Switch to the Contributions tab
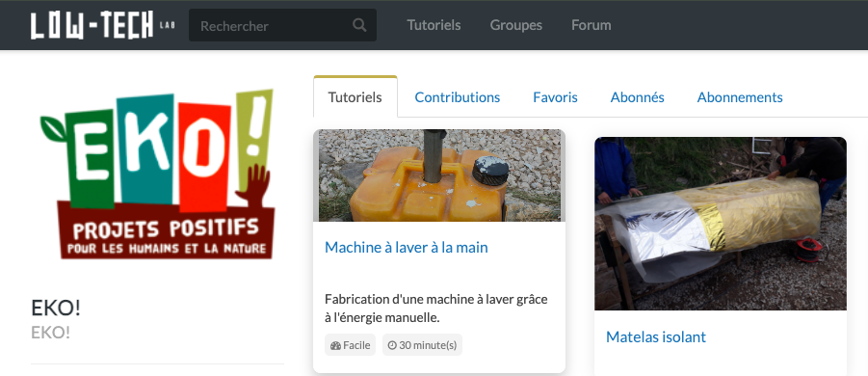The image size is (868, 376). point(457,97)
